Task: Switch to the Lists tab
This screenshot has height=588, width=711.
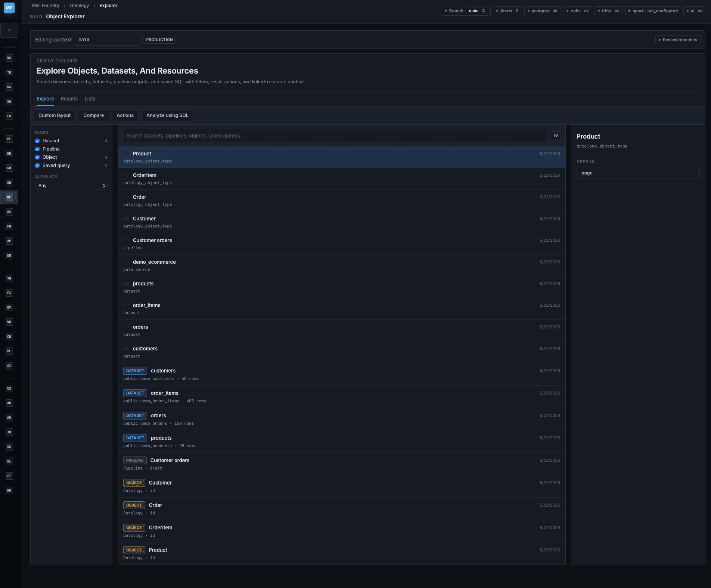Action: click(x=90, y=99)
